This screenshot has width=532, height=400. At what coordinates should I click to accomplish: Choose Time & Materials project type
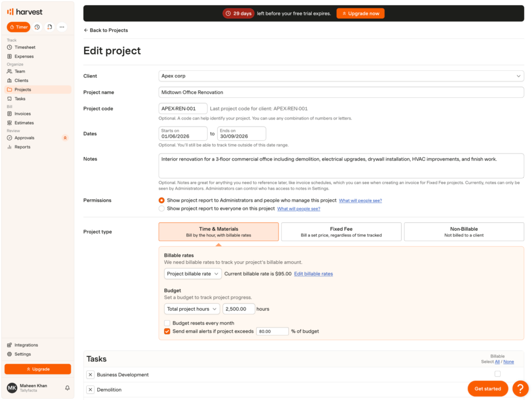[x=219, y=232]
